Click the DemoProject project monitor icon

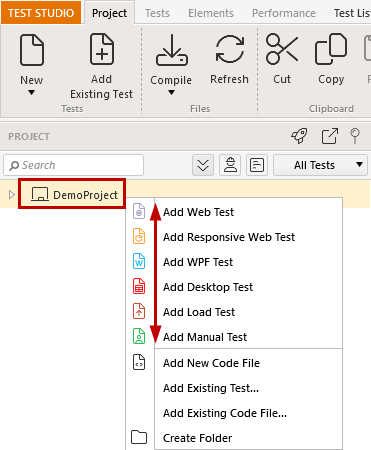[x=40, y=194]
